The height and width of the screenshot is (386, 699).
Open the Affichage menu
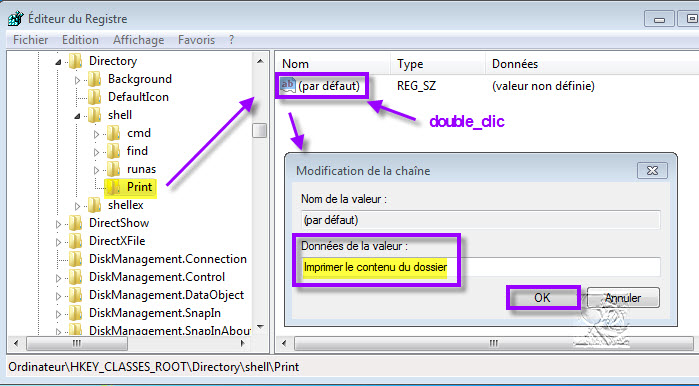click(139, 40)
